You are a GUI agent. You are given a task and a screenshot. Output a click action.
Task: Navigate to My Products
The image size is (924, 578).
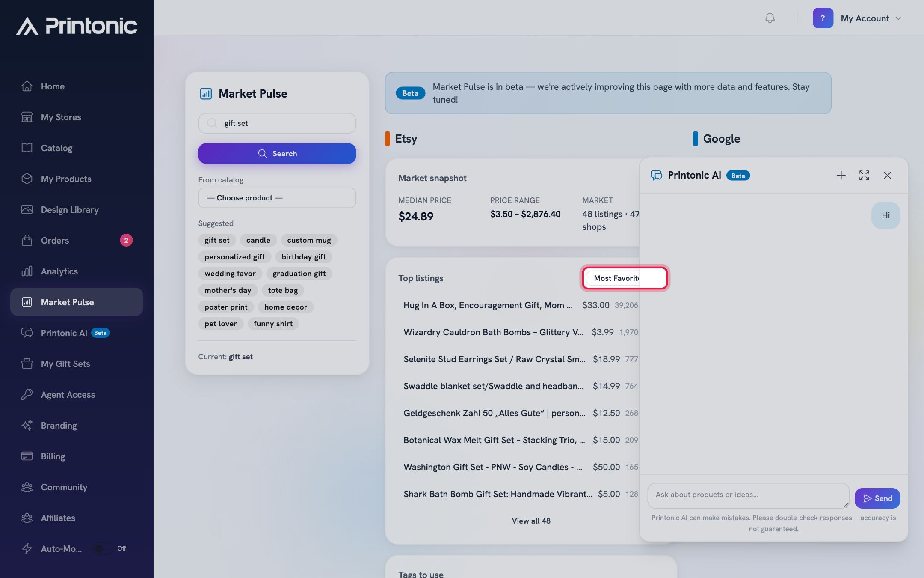(77, 179)
